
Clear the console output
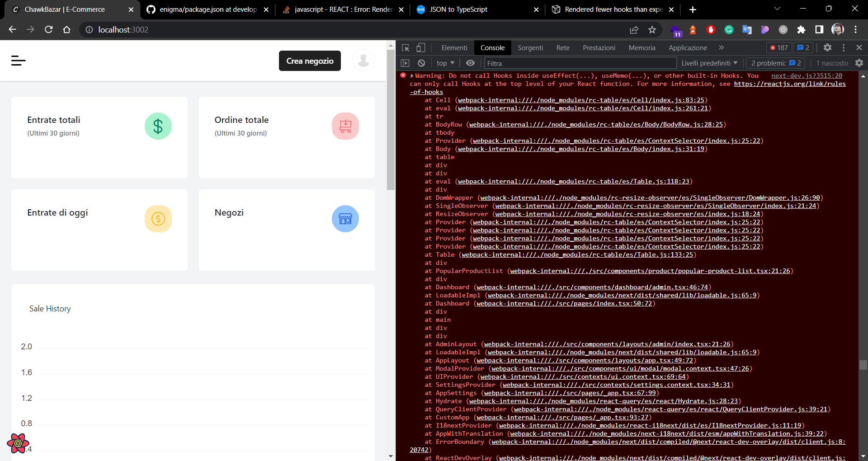point(421,63)
